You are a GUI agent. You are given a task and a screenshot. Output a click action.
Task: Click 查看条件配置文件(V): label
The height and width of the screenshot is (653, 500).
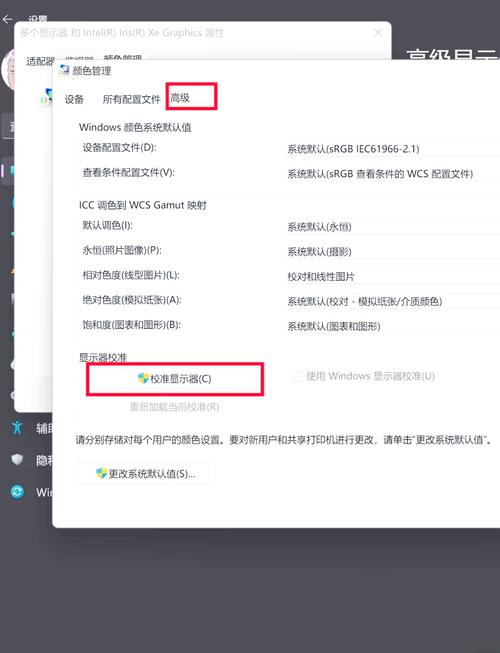(x=128, y=172)
